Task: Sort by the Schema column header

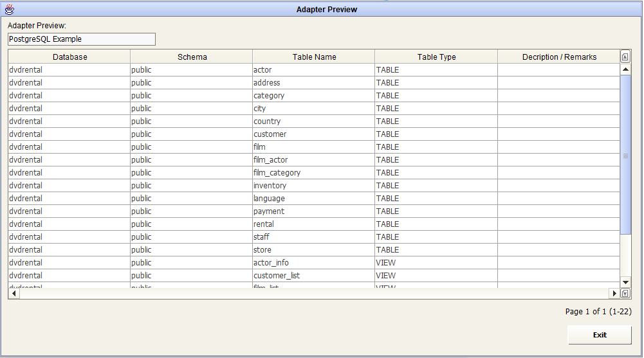Action: tap(192, 57)
